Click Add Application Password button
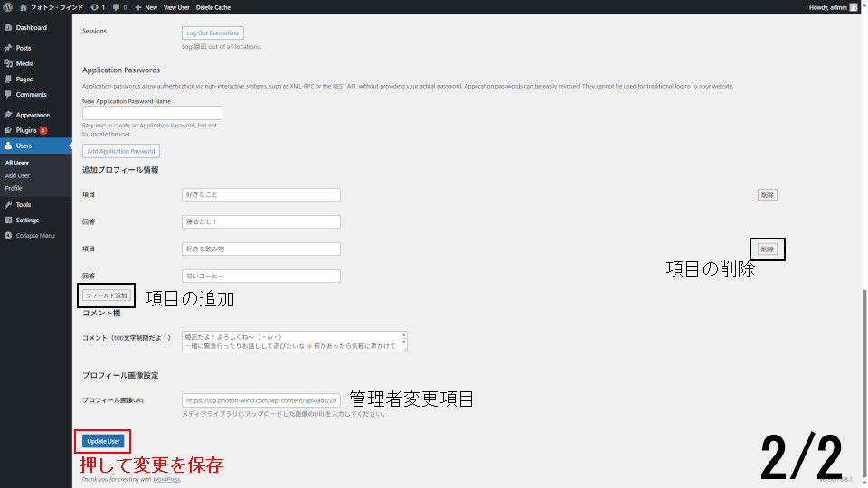Image resolution: width=868 pixels, height=488 pixels. click(121, 151)
